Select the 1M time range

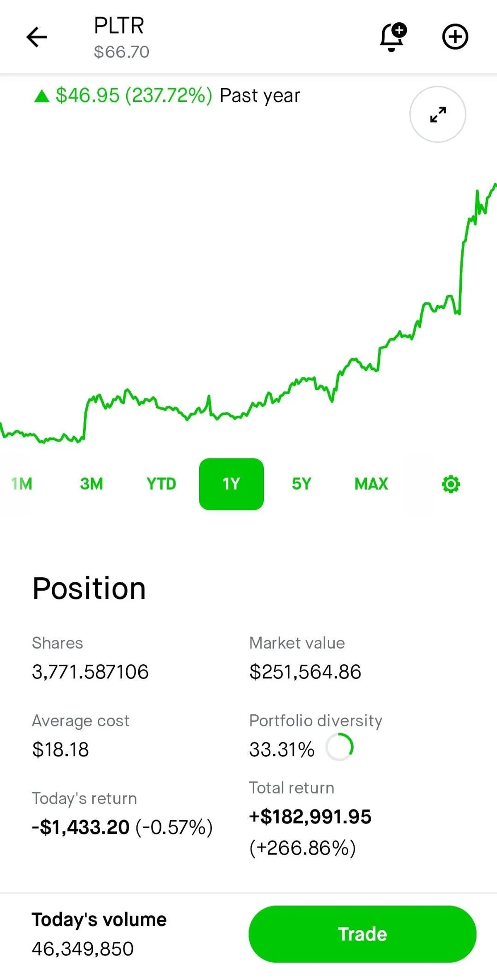click(22, 484)
